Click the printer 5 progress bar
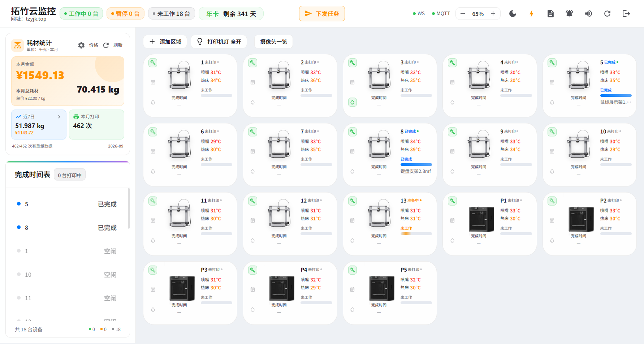The height and width of the screenshot is (344, 644). (x=616, y=96)
